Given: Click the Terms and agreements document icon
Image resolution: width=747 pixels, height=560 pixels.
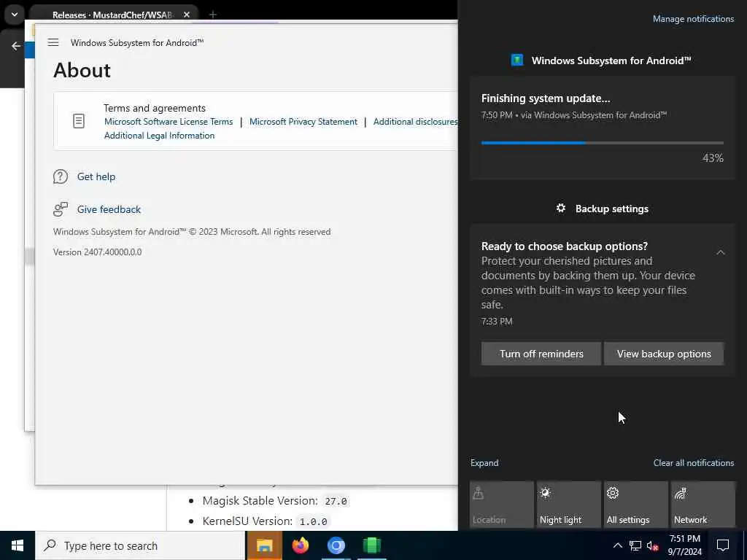Looking at the screenshot, I should pyautogui.click(x=79, y=121).
